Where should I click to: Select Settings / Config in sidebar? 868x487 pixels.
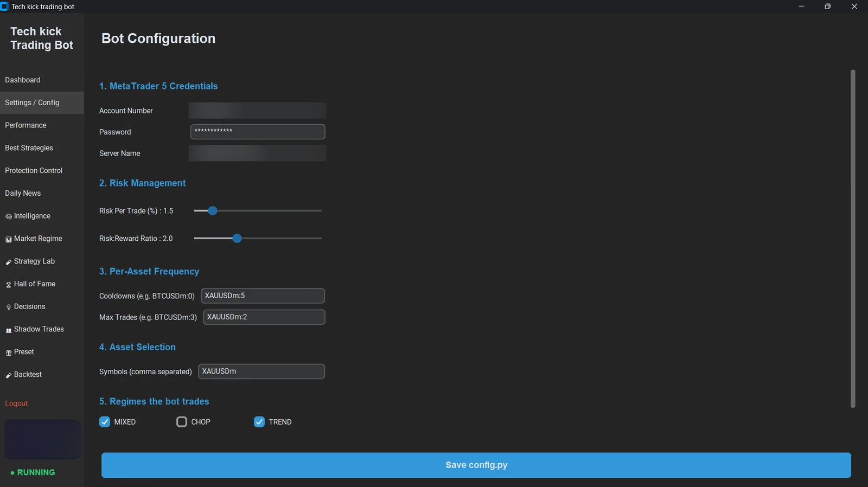42,102
